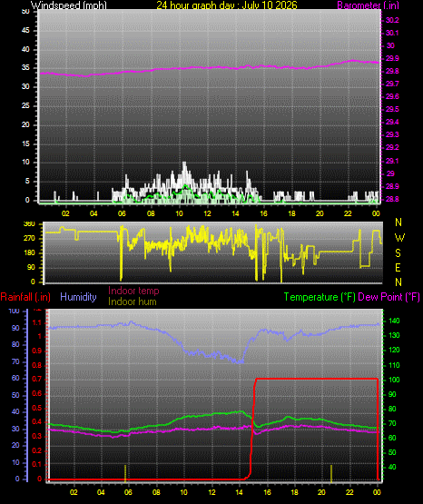Click the 0.7 value on the red rainfall scale

coord(37,379)
